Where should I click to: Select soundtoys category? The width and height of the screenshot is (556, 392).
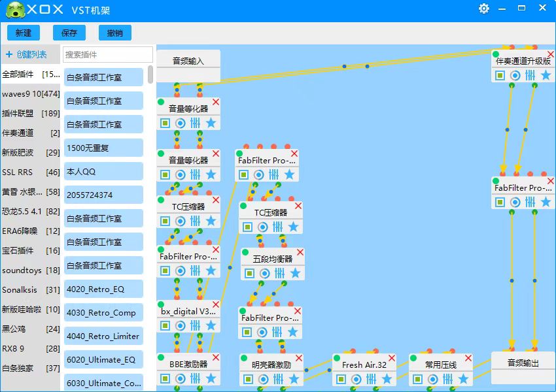pyautogui.click(x=31, y=270)
